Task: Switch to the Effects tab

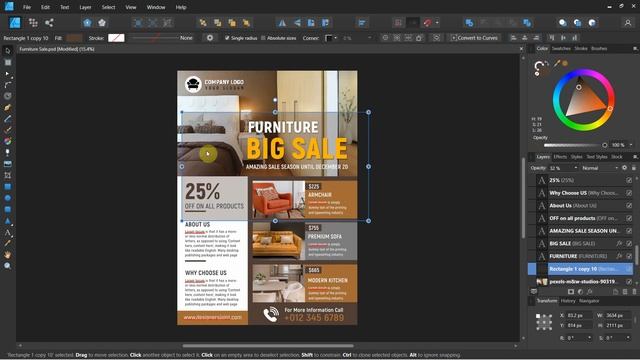Action: click(560, 157)
